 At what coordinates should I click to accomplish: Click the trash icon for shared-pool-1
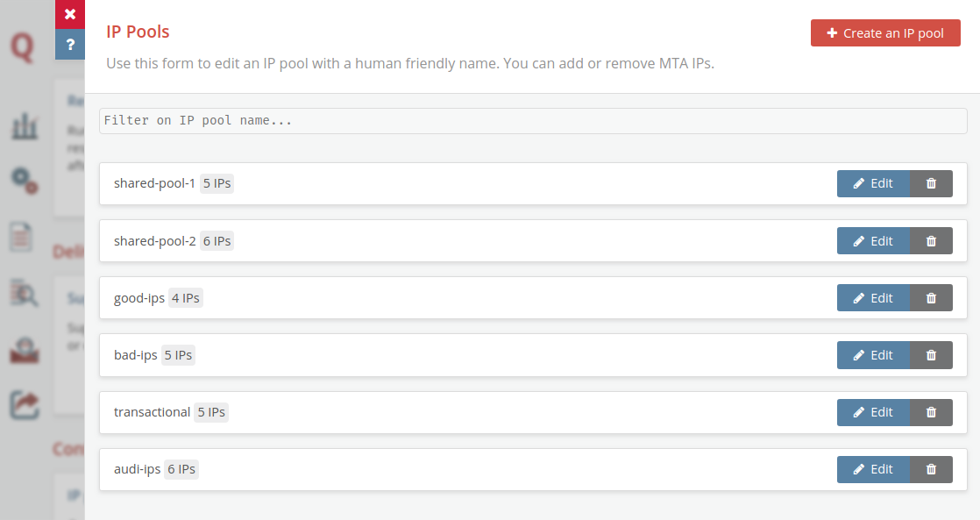[x=932, y=183]
